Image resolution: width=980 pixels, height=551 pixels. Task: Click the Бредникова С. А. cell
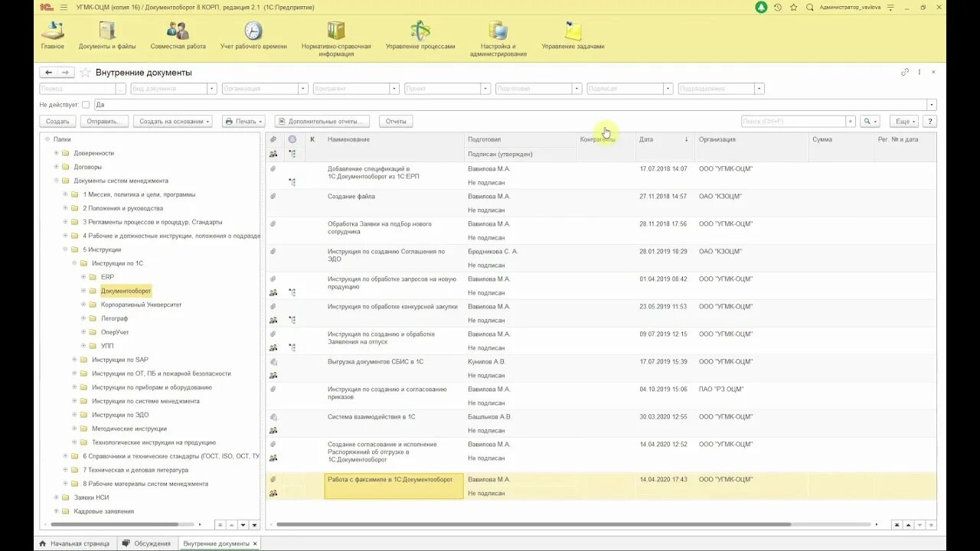tap(493, 252)
